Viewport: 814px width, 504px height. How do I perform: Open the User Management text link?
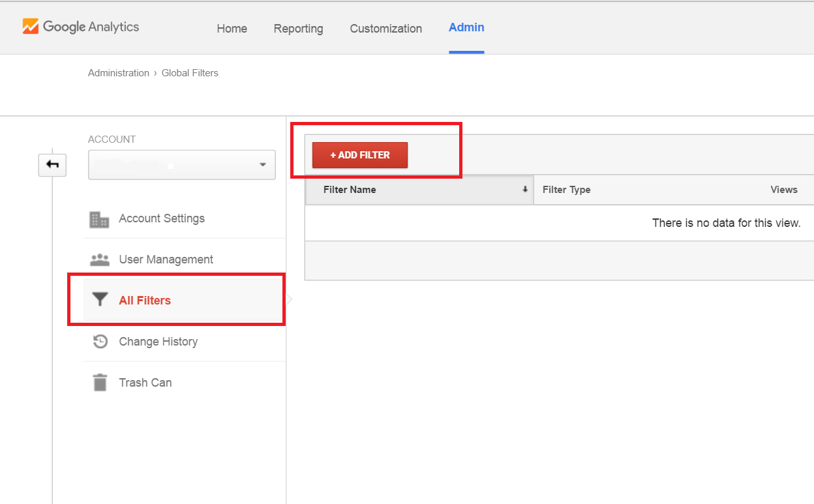(x=166, y=259)
